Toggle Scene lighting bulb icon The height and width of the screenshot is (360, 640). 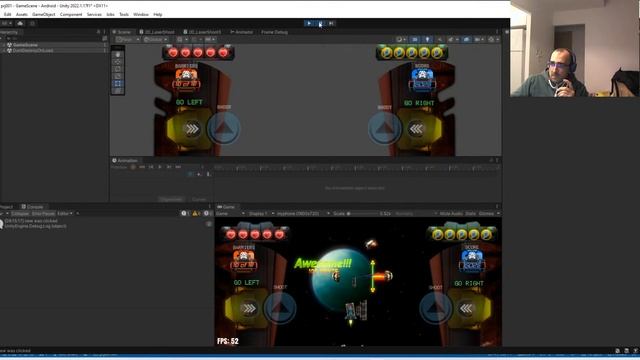[x=427, y=40]
